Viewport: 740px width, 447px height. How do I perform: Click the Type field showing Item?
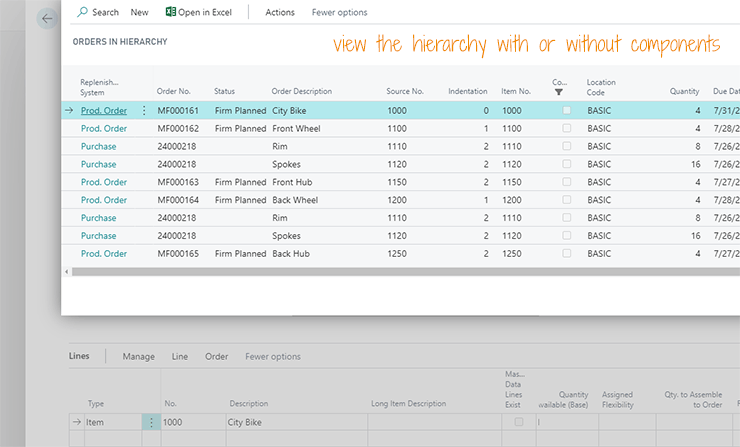pyautogui.click(x=112, y=422)
